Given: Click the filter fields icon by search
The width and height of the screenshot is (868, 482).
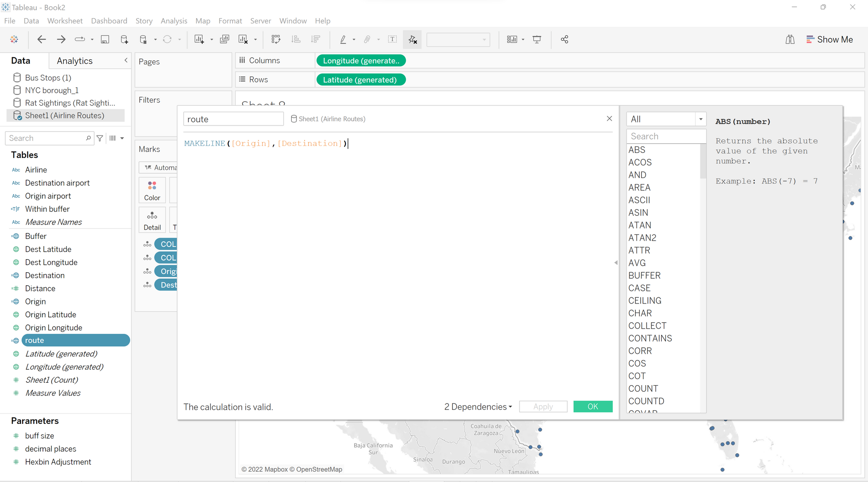Looking at the screenshot, I should [100, 138].
